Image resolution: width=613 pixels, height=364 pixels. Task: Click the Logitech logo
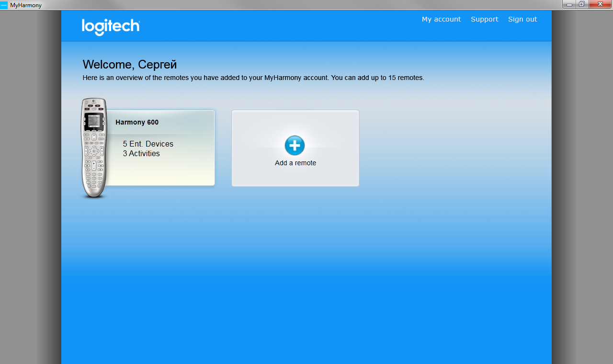point(111,27)
